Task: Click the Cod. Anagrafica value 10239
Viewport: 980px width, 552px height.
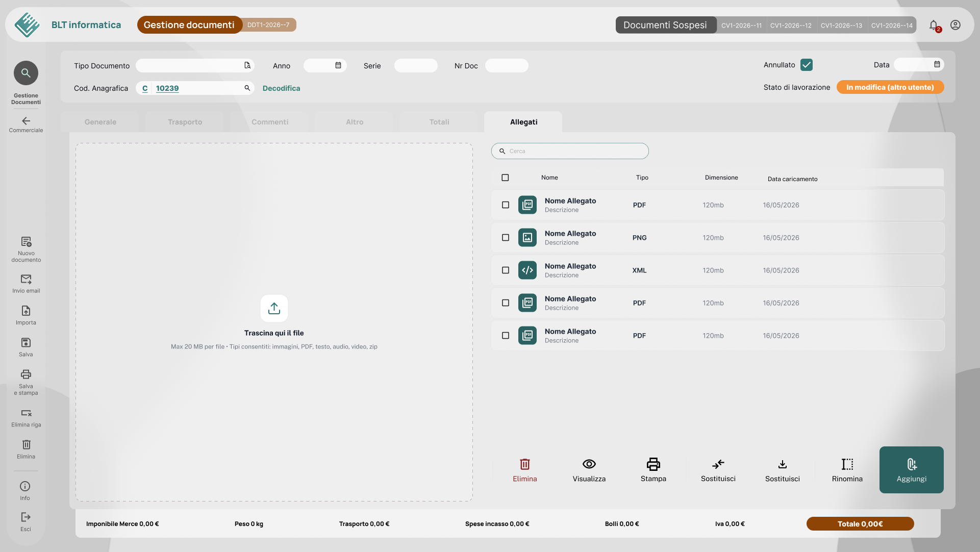Action: (167, 88)
